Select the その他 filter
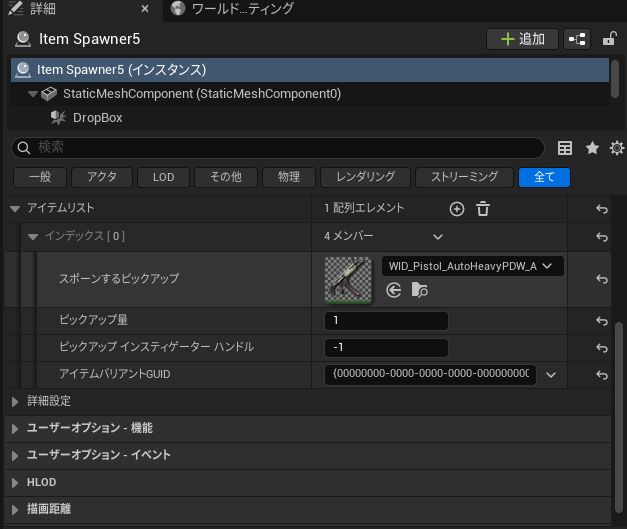 [226, 177]
